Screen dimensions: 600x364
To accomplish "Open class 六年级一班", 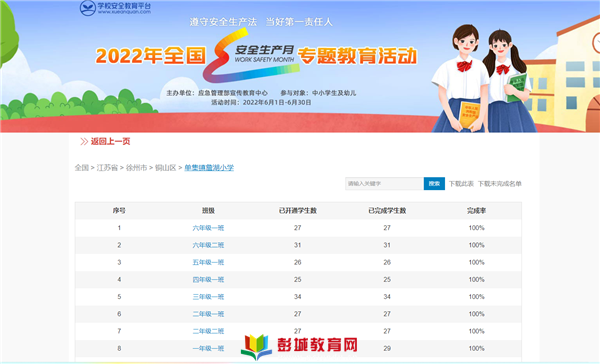I will [x=208, y=228].
